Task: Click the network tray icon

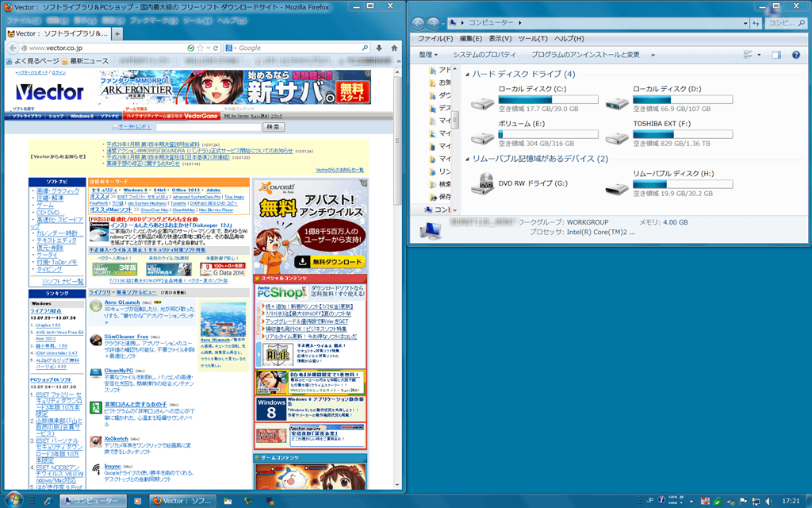Action: pos(756,502)
